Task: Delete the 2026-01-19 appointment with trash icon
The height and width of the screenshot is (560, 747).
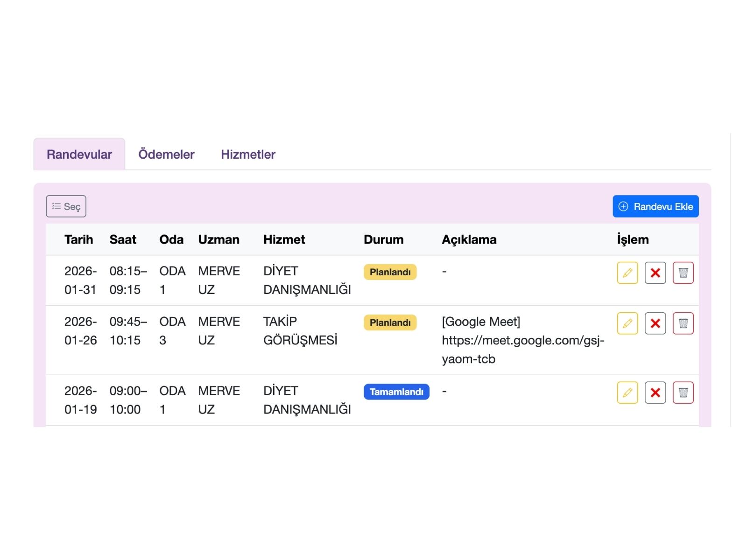Action: click(x=683, y=392)
